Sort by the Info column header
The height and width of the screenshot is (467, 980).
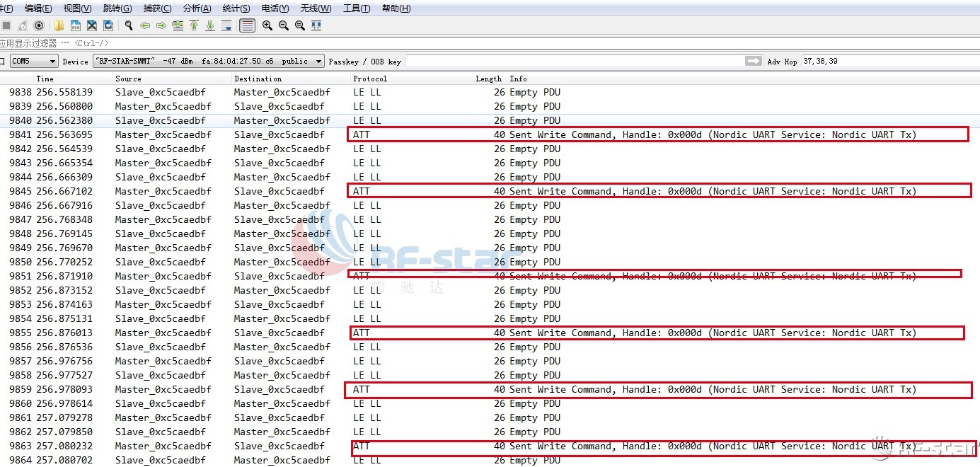pyautogui.click(x=743, y=79)
